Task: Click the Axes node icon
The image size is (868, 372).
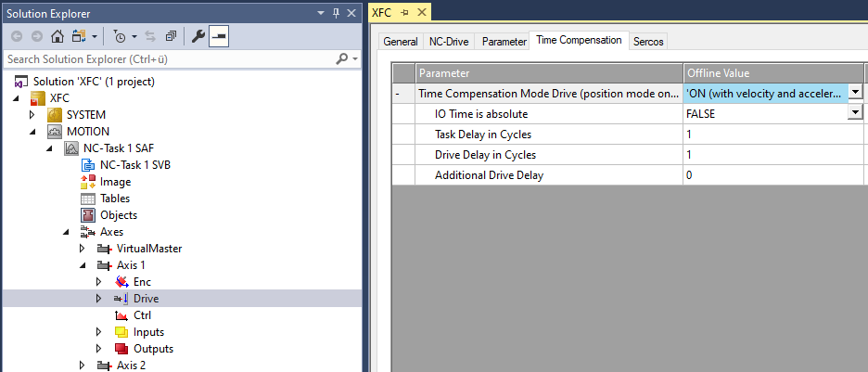Action: pos(87,232)
